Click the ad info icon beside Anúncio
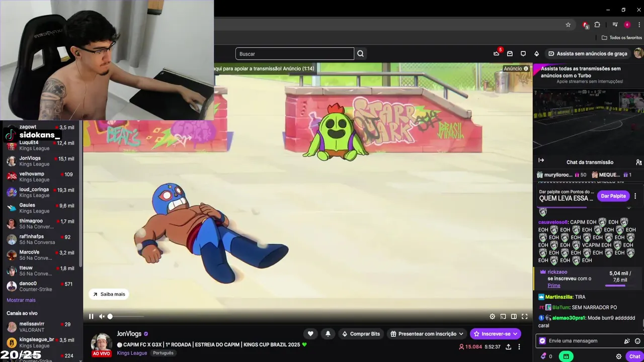The height and width of the screenshot is (362, 644). coord(526,69)
